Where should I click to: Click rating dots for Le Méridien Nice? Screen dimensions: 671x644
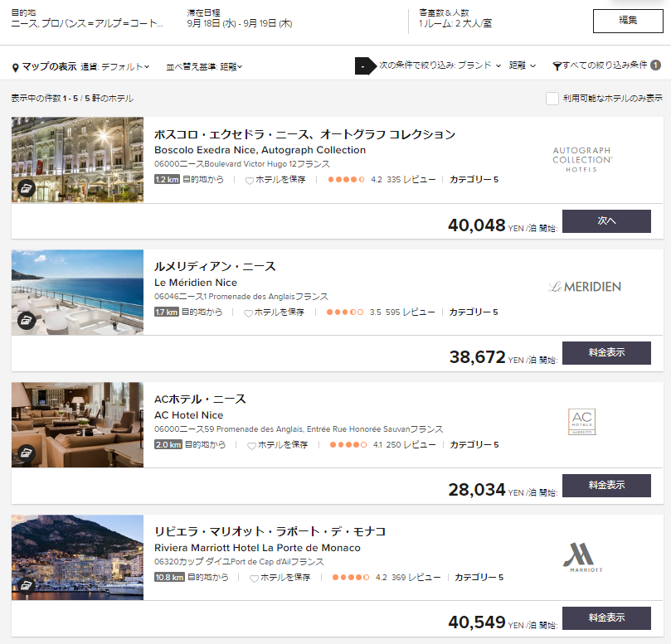point(345,312)
